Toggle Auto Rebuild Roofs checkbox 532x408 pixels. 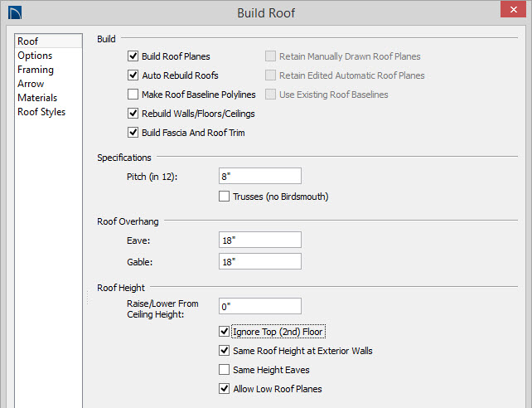(x=133, y=75)
